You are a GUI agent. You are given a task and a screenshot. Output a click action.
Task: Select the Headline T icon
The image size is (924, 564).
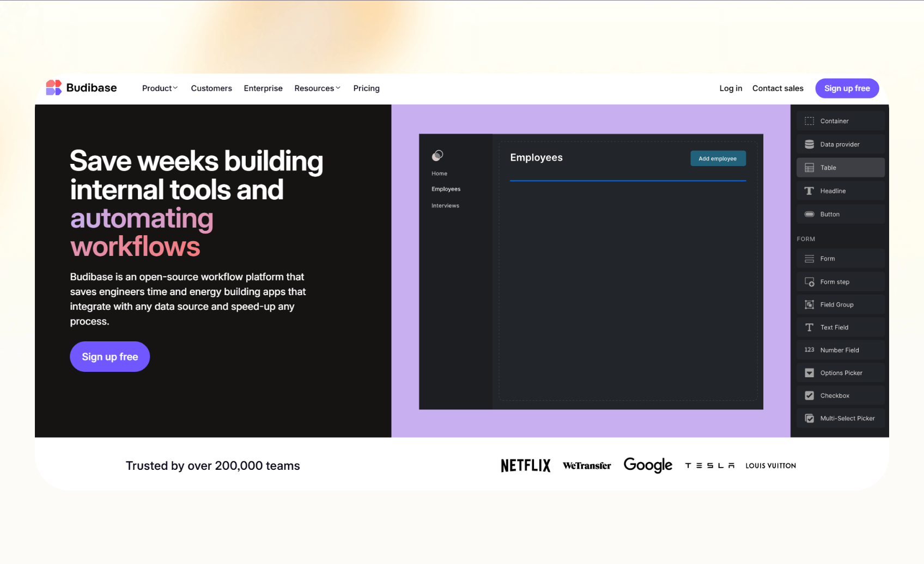(x=809, y=191)
